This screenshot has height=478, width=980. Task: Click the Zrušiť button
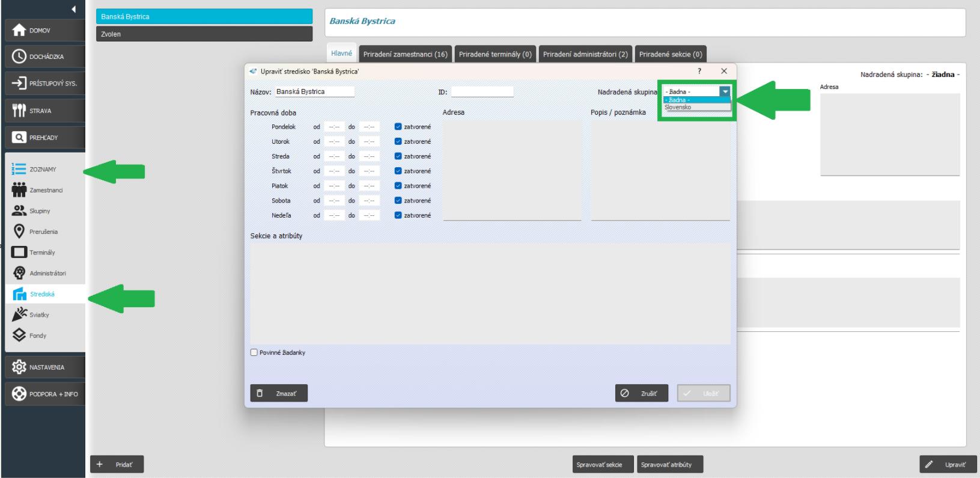coord(641,393)
